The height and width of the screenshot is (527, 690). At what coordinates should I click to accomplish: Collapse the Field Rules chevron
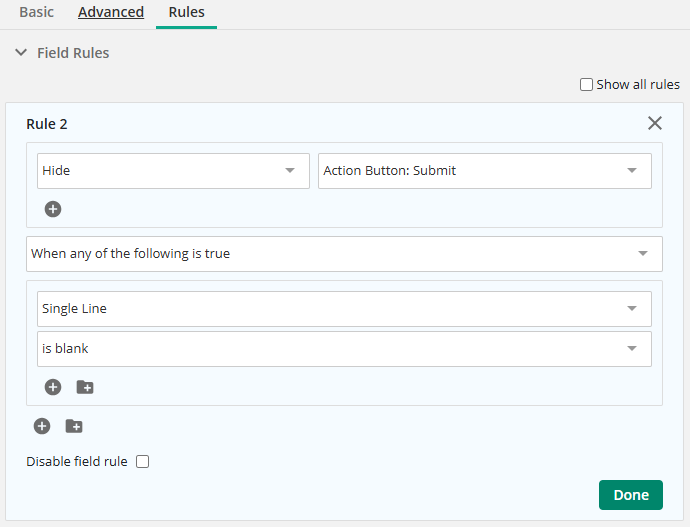pos(21,53)
